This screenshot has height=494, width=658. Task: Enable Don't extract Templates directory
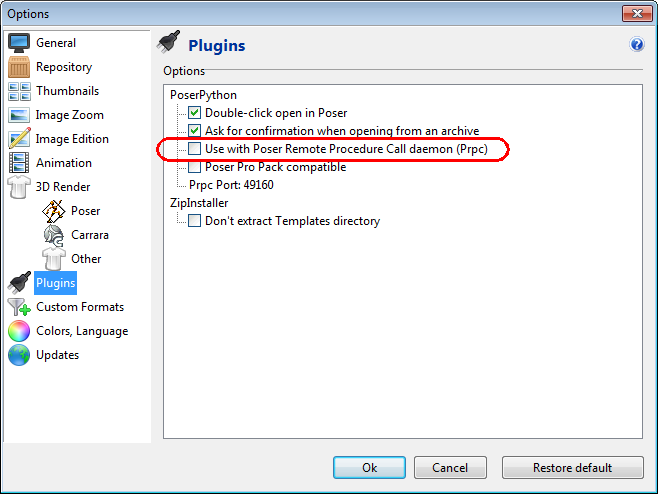point(194,220)
